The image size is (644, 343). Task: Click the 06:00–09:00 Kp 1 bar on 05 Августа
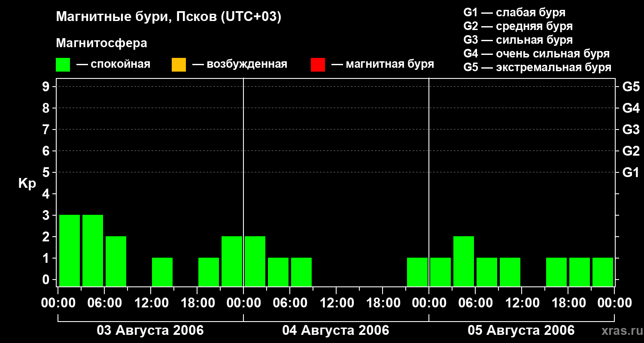point(487,272)
